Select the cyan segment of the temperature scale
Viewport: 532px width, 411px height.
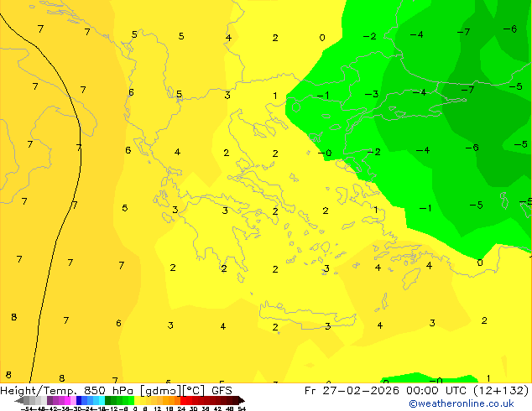pos(102,400)
